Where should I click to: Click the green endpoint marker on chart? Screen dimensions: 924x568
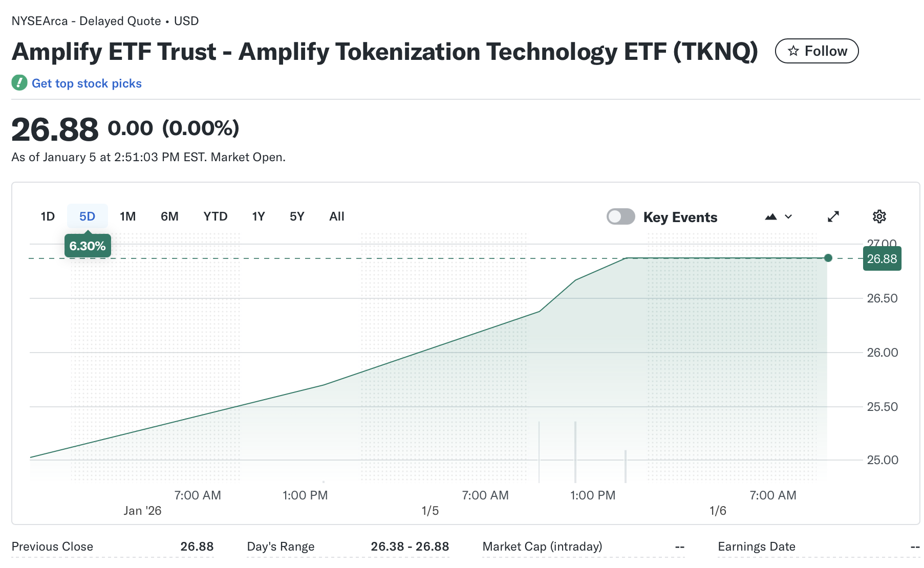click(x=828, y=258)
